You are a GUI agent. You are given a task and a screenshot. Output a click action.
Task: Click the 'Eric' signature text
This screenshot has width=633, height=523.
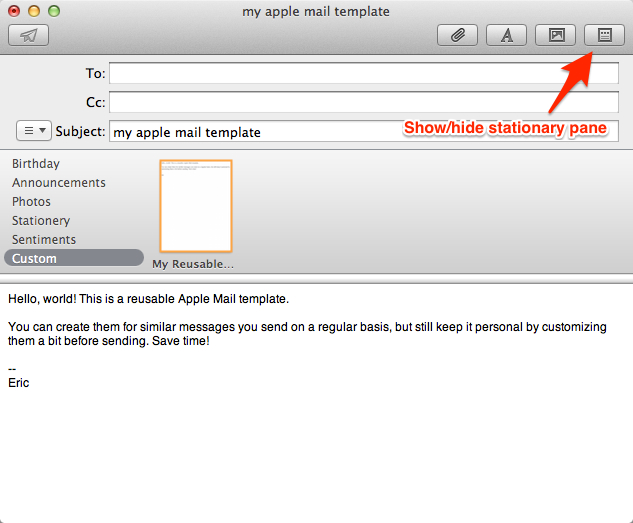click(x=19, y=383)
